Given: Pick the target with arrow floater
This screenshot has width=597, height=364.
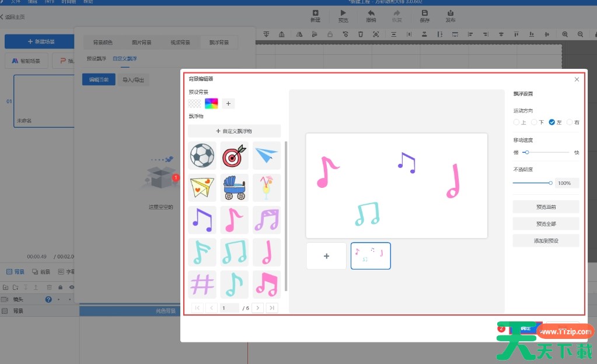Looking at the screenshot, I should pyautogui.click(x=234, y=156).
